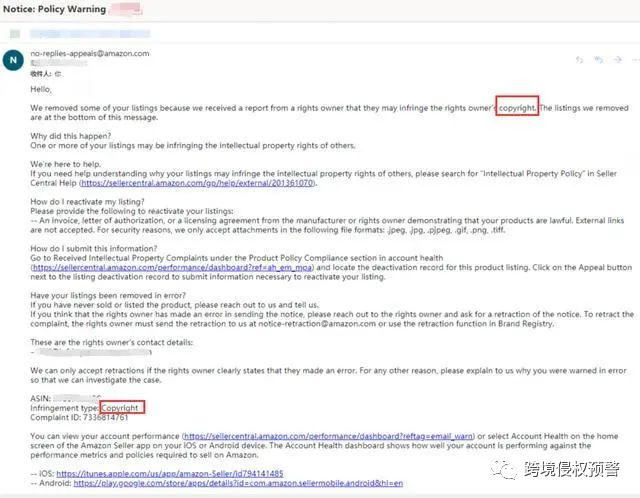Click the sentence We can only accept retractions
The height and width of the screenshot is (498, 640).
(328, 376)
